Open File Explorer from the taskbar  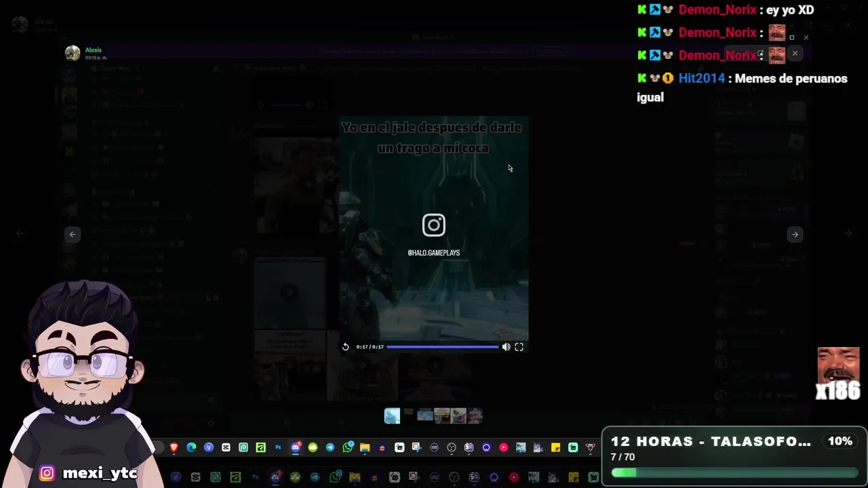click(365, 447)
